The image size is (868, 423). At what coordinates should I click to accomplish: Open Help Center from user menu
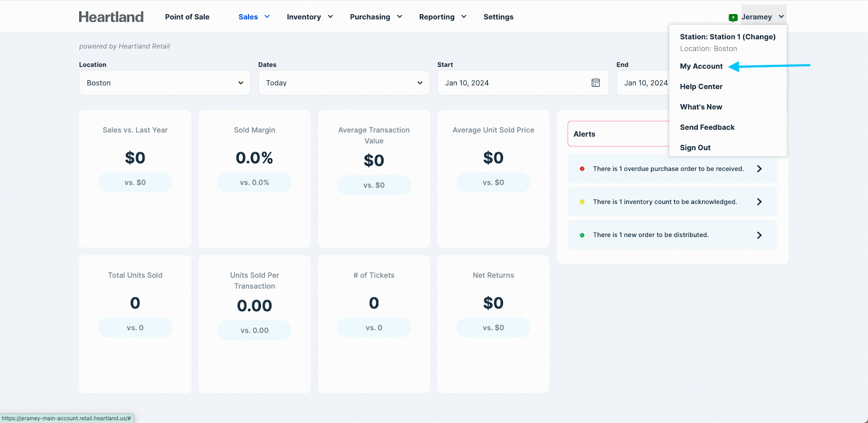point(701,87)
